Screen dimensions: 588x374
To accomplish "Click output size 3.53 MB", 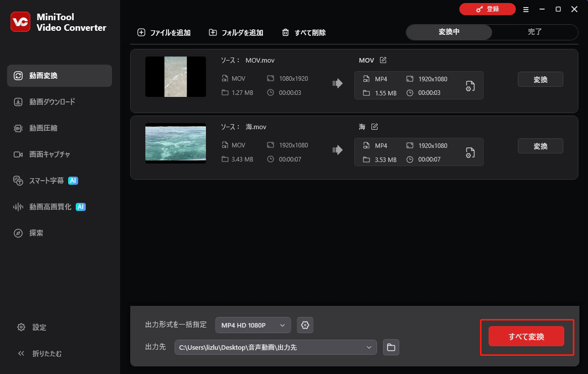I will click(x=386, y=160).
